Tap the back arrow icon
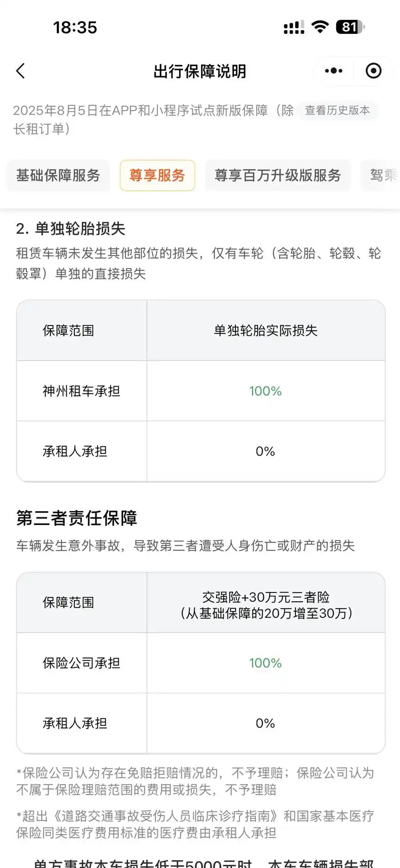 [20, 71]
